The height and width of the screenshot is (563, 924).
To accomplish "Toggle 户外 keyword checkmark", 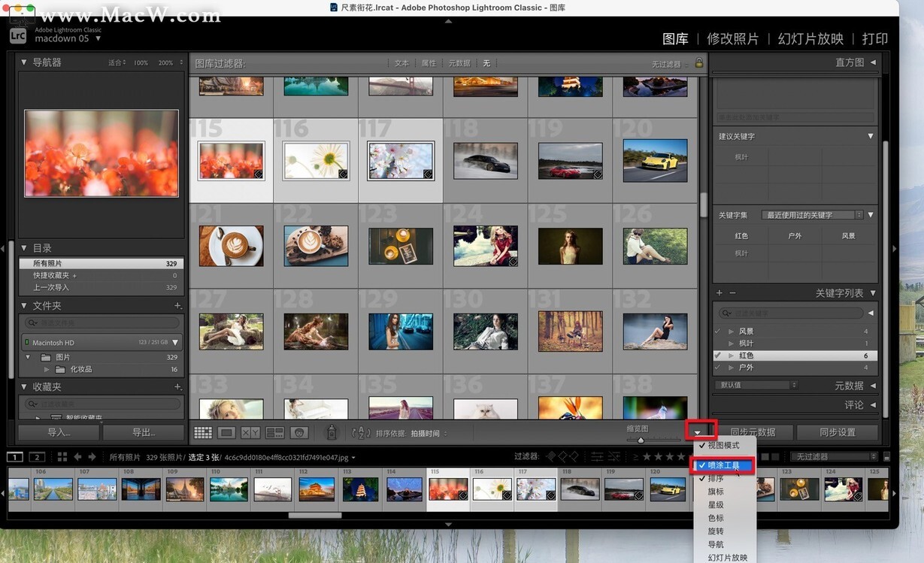I will 717,368.
